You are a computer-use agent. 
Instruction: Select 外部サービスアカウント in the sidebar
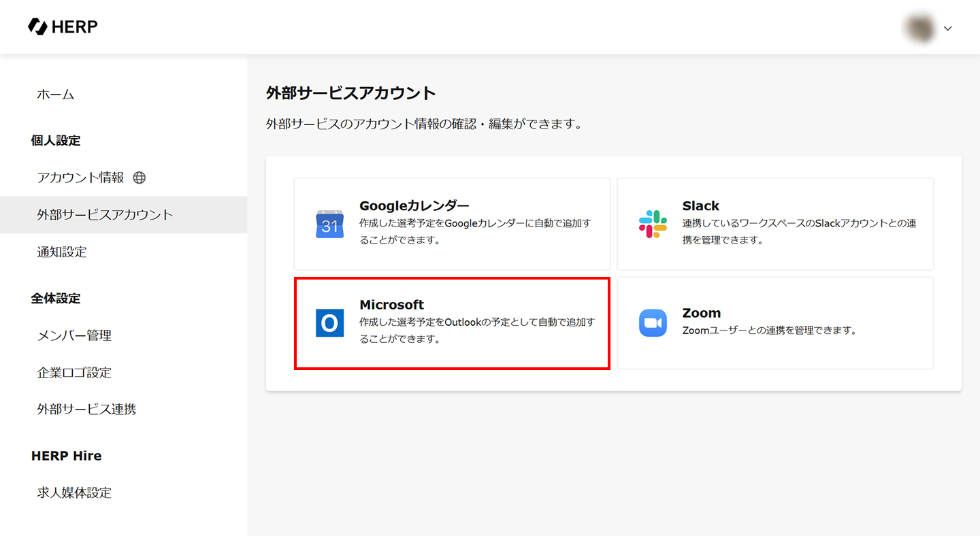tap(124, 215)
